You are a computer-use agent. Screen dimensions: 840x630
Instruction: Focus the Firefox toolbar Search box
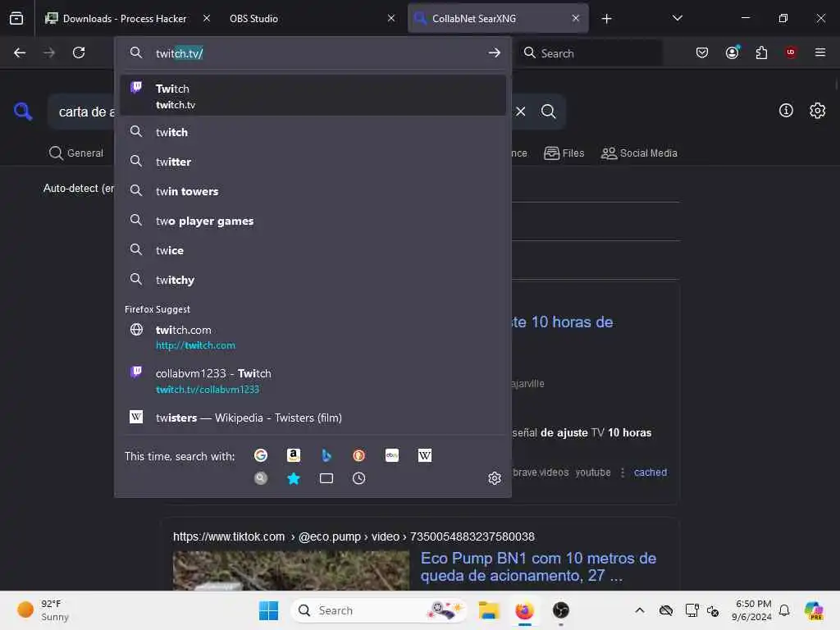click(589, 53)
